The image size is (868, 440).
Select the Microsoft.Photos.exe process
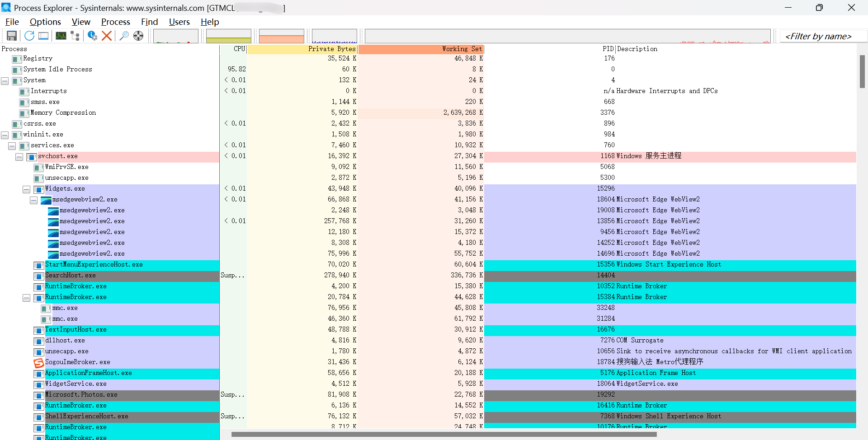[x=428, y=394]
